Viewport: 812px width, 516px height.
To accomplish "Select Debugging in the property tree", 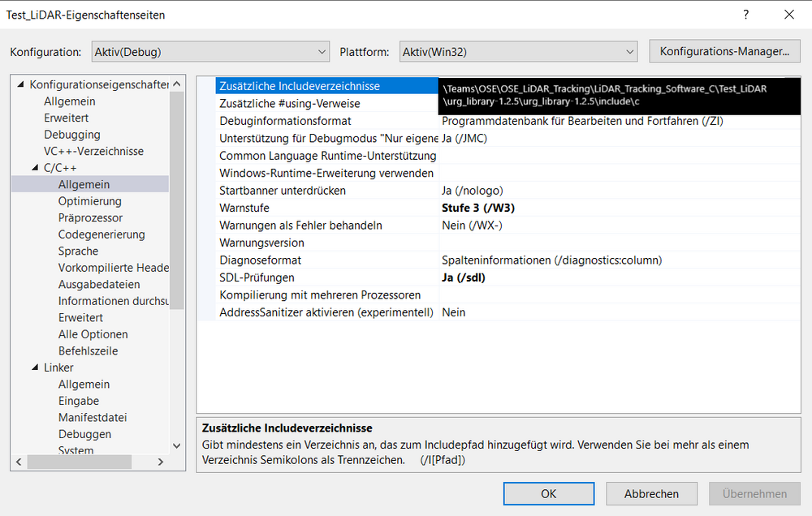I will tap(72, 135).
